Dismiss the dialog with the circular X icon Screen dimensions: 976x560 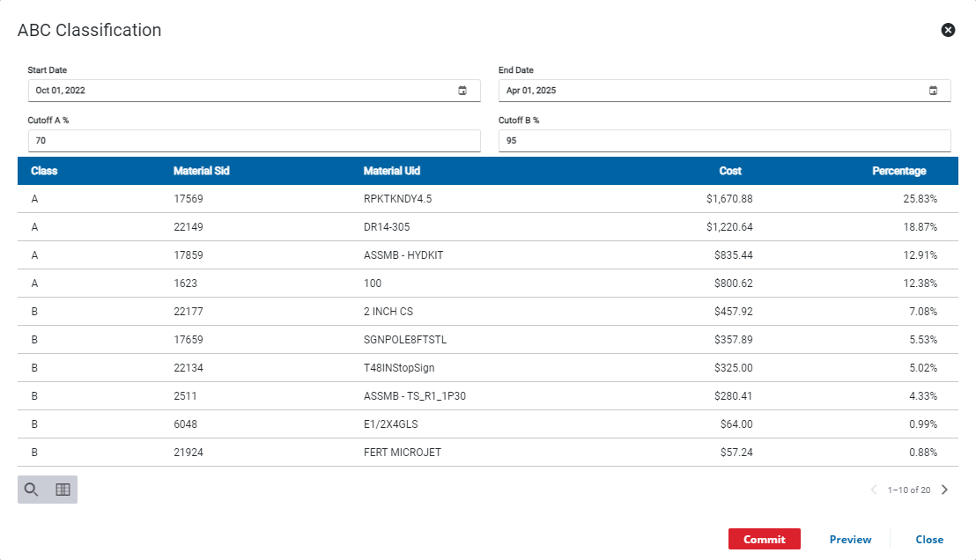pos(948,29)
